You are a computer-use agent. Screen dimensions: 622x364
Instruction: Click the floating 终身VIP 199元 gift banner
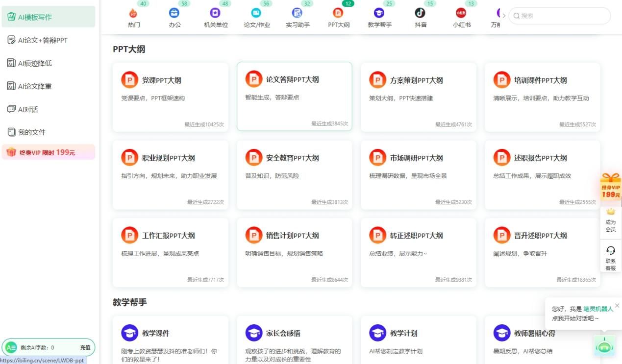coord(611,186)
